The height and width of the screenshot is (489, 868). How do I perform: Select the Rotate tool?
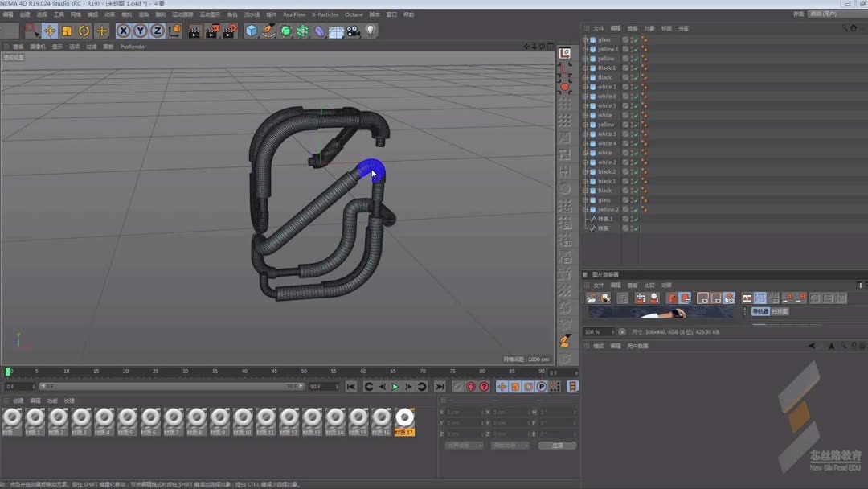tap(84, 31)
